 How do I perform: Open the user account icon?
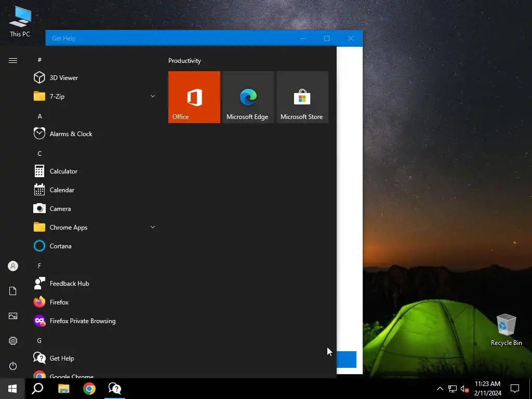coord(13,266)
